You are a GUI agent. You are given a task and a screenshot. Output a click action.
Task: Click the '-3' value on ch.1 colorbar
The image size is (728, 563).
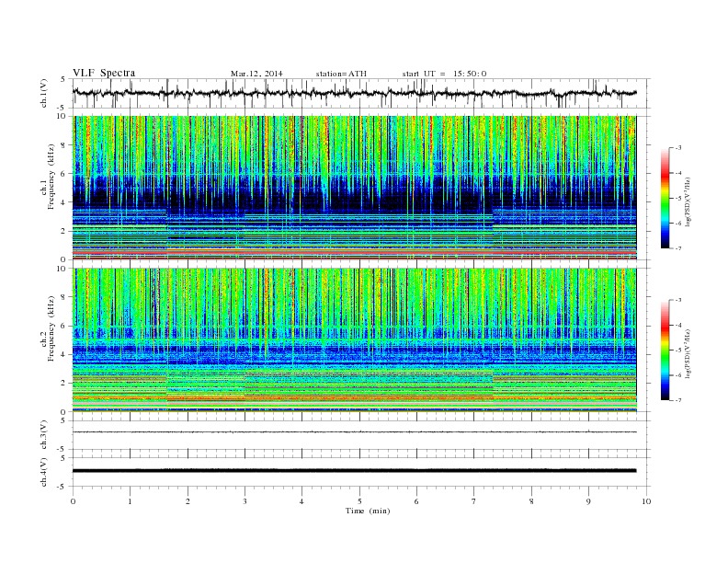(677, 148)
